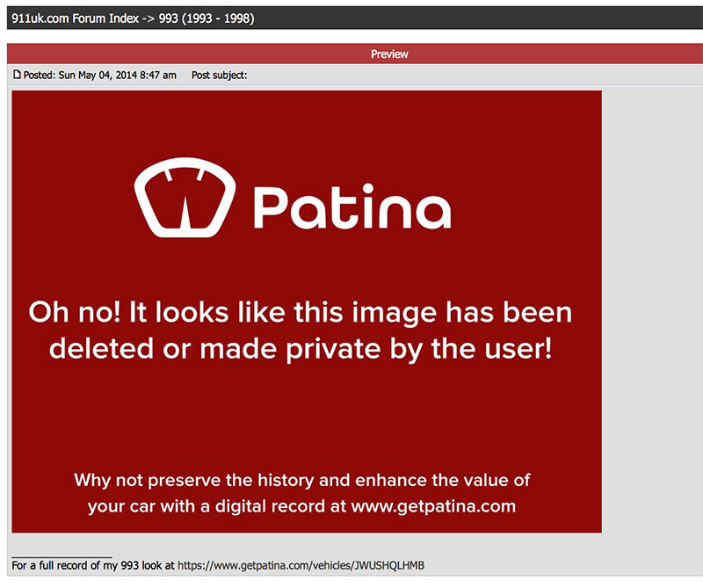Click the Patina wordmark text
The width and height of the screenshot is (703, 588).
352,207
